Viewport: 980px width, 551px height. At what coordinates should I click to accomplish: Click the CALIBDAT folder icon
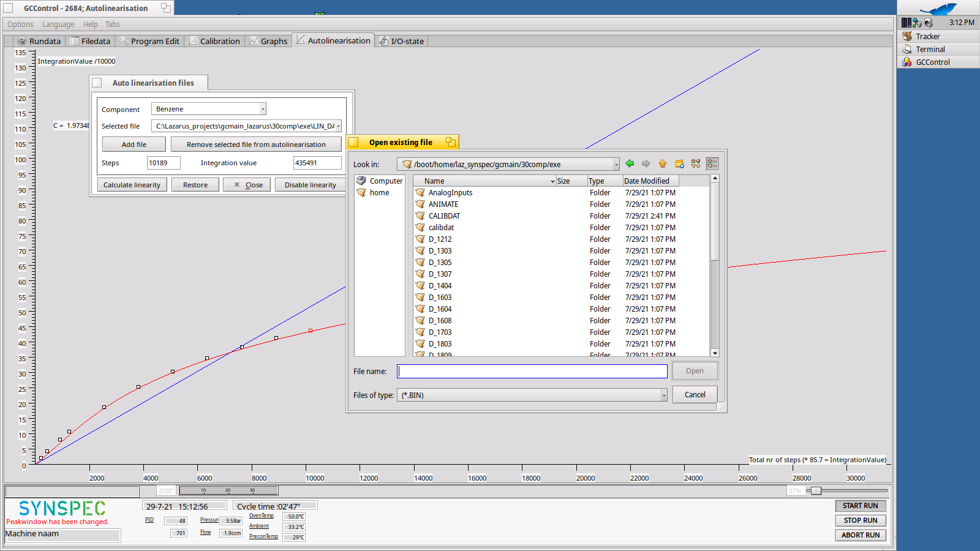(x=420, y=216)
